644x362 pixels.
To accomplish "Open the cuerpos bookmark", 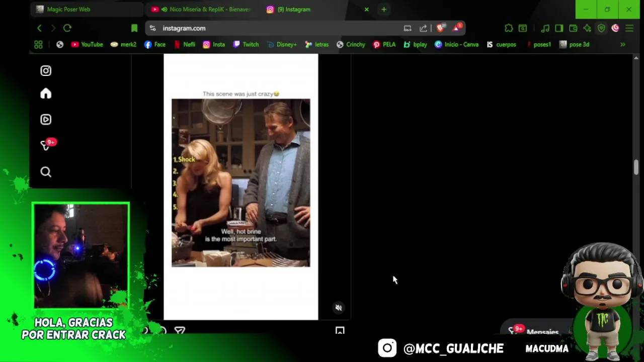I will pyautogui.click(x=501, y=45).
